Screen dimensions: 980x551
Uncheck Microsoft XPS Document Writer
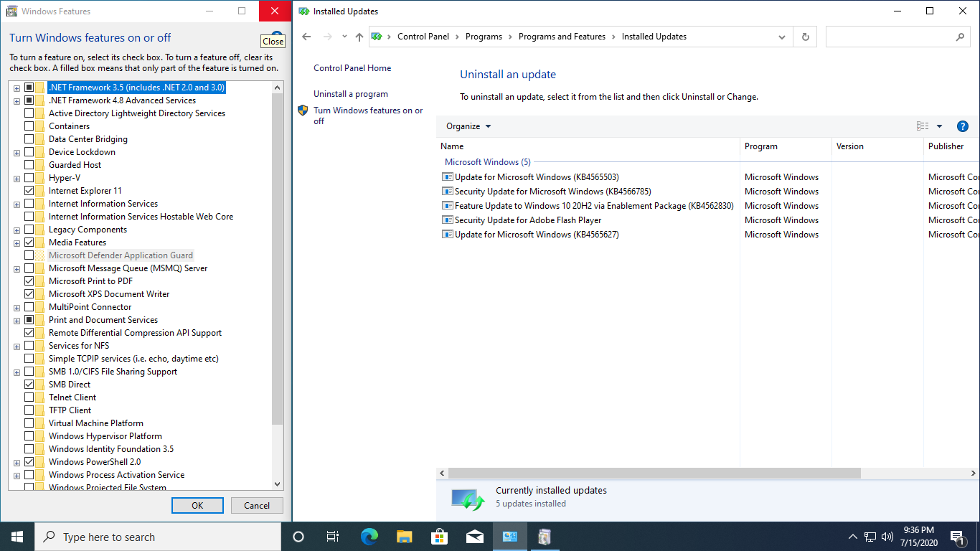[29, 294]
